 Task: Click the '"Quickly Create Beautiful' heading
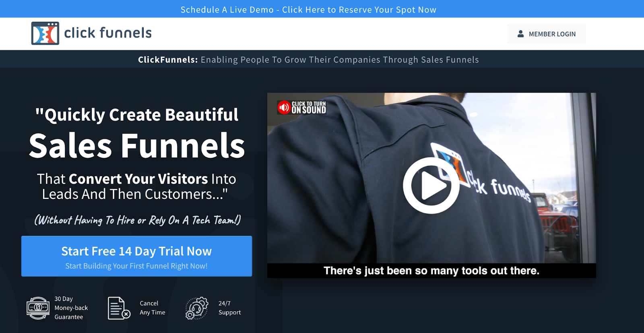click(x=137, y=115)
